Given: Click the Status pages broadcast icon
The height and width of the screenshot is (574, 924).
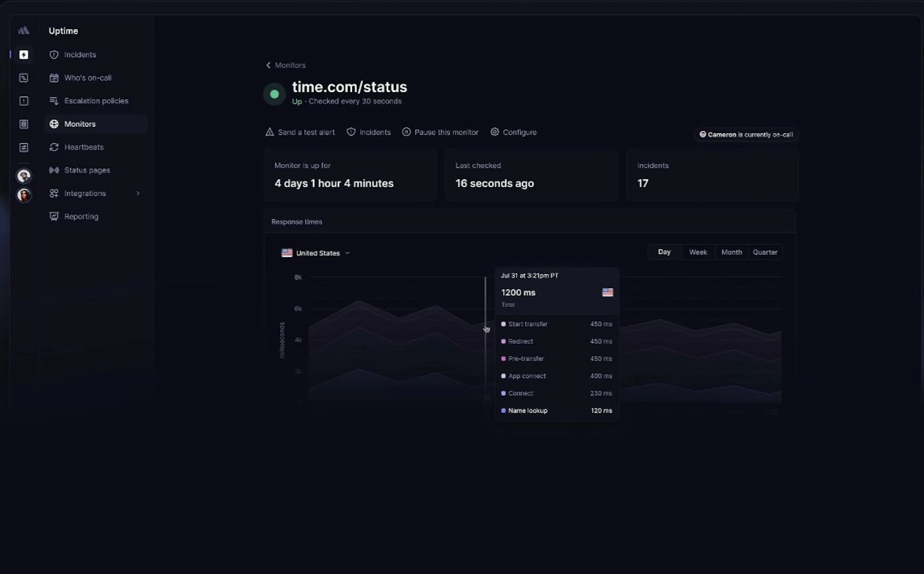Looking at the screenshot, I should 54,170.
